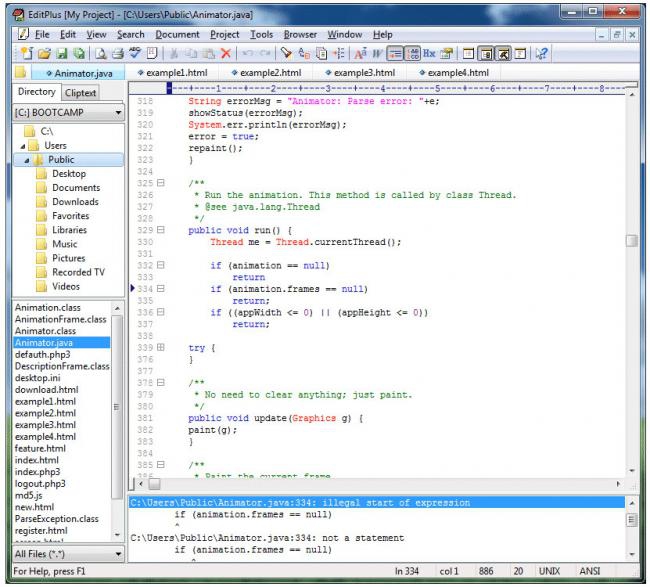Click the Print toolbar icon

118,53
